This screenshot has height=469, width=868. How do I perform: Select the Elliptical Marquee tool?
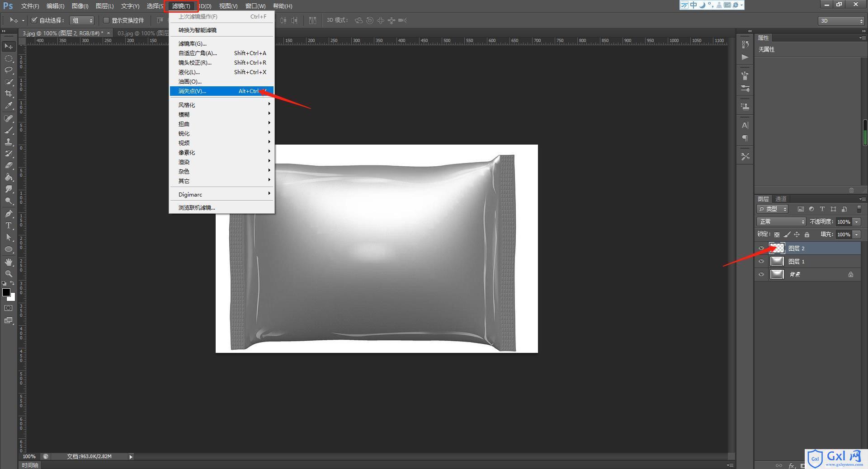(x=9, y=59)
